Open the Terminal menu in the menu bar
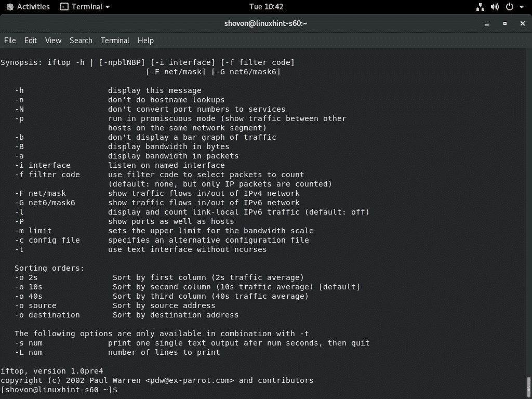Viewport: 532px width, 399px height. (115, 41)
